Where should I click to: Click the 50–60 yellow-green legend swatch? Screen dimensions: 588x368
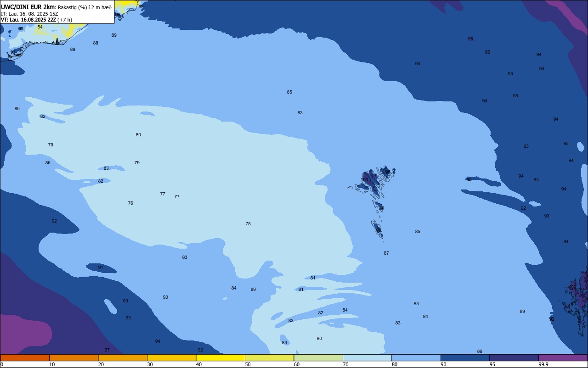tap(269, 357)
